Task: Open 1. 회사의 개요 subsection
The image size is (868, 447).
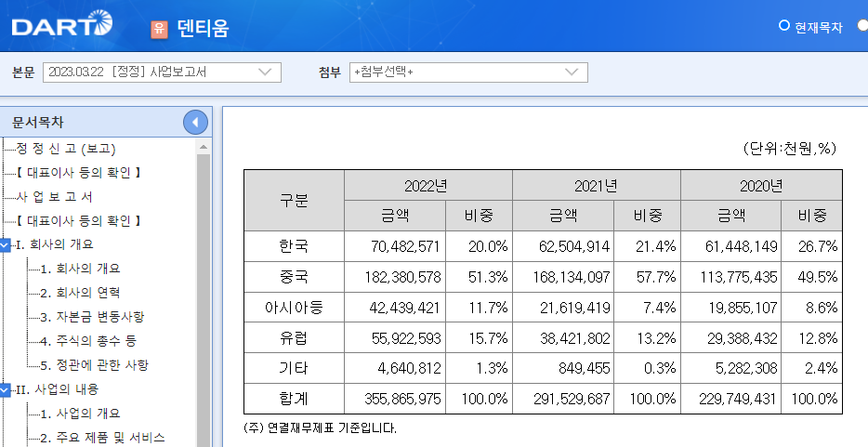Action: click(x=80, y=269)
